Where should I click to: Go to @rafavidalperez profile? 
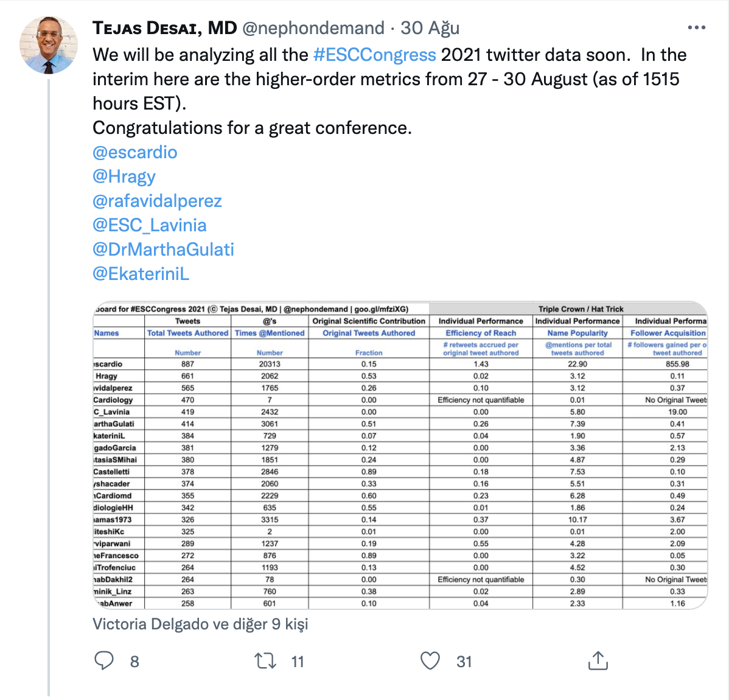pos(157,201)
